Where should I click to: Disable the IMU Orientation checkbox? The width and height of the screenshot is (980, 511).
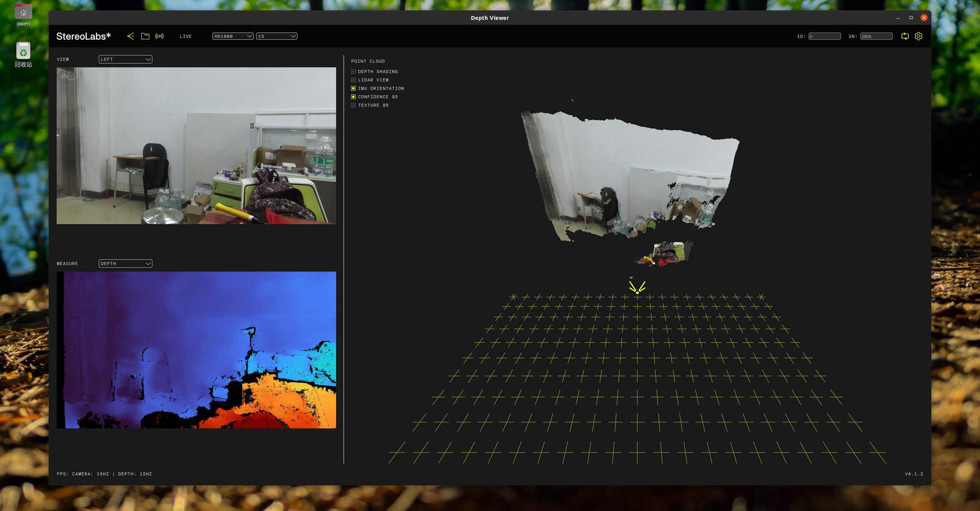[x=353, y=88]
